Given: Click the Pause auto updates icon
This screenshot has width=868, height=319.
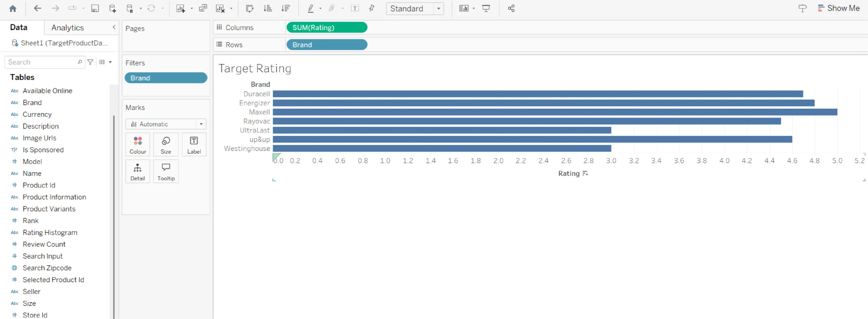Looking at the screenshot, I should coord(130,8).
